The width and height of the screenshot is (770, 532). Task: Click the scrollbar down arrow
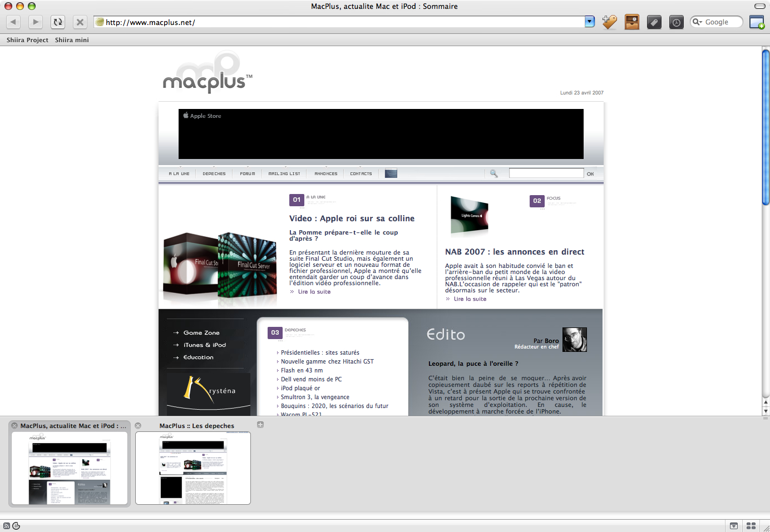point(766,411)
